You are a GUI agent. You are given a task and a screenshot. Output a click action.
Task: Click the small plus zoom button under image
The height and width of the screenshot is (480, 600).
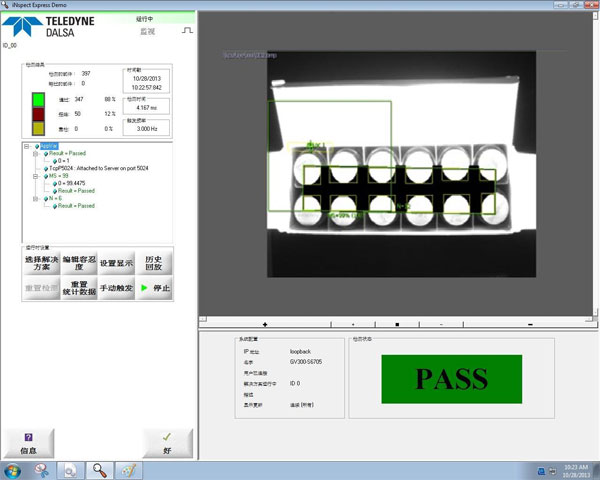353,324
